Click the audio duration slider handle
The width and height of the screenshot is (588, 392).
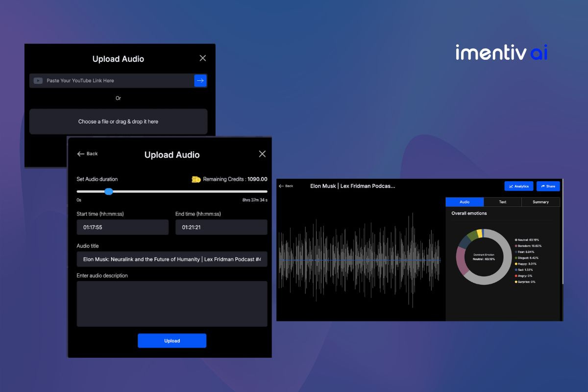[109, 192]
